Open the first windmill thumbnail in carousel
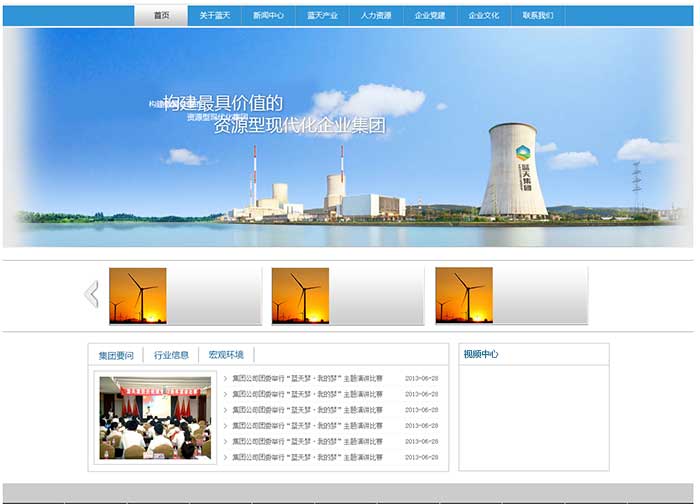This screenshot has height=504, width=700. [138, 295]
